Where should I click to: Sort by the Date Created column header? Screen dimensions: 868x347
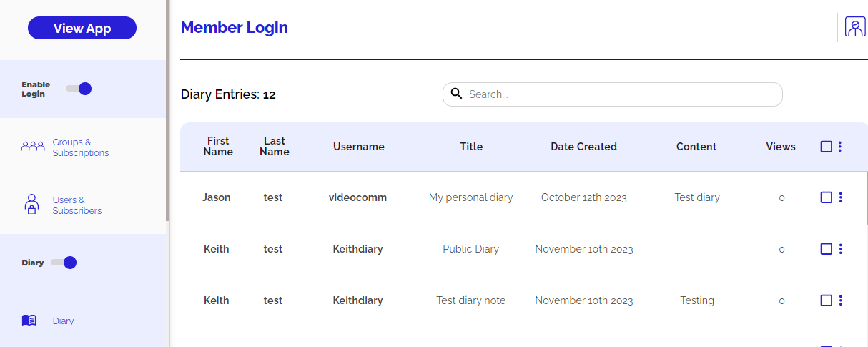(583, 147)
